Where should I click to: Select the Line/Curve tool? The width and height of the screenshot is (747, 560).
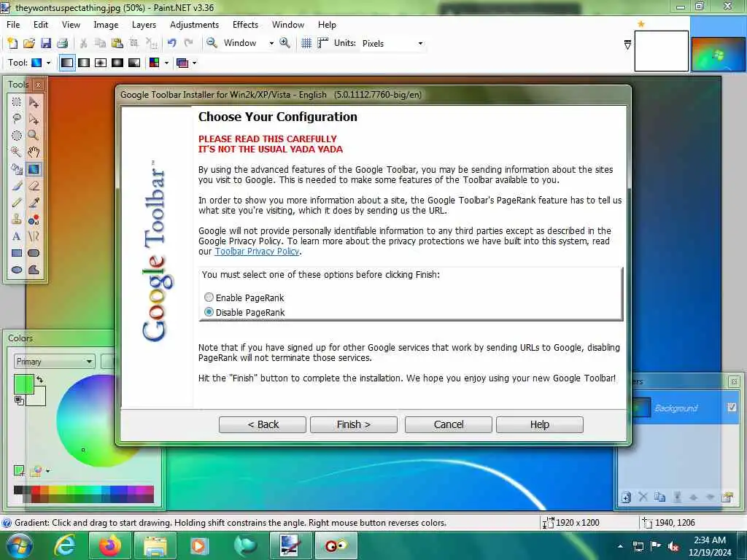34,236
